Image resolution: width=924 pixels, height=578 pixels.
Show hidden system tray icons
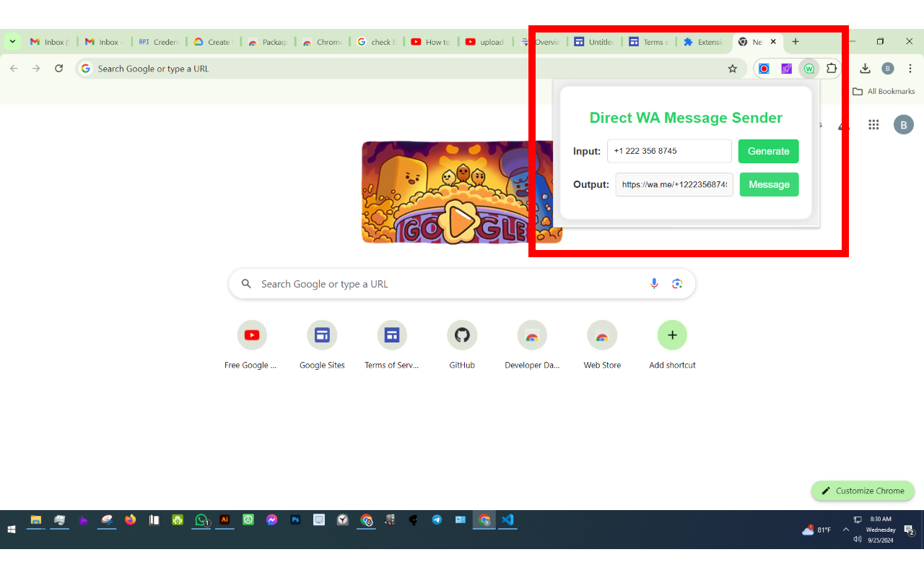pyautogui.click(x=846, y=530)
